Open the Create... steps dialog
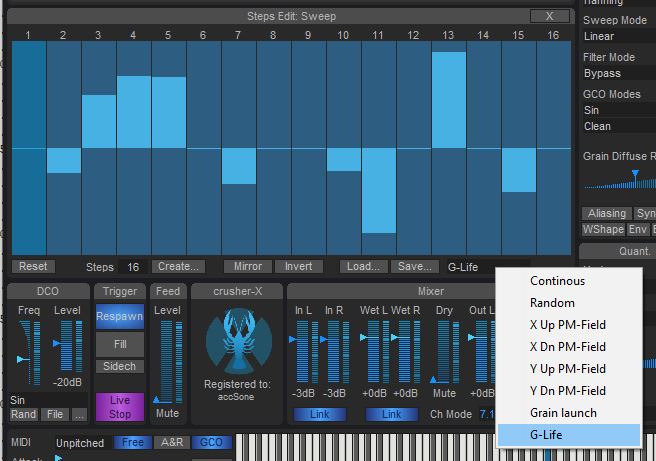The image size is (656, 461). tap(178, 266)
